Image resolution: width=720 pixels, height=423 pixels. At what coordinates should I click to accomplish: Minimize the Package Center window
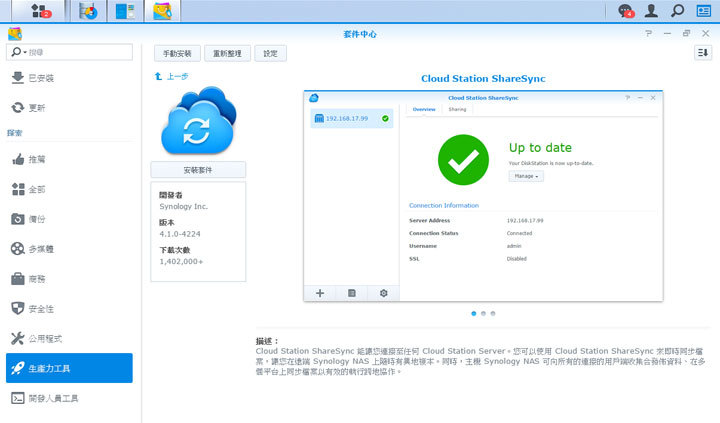click(667, 33)
